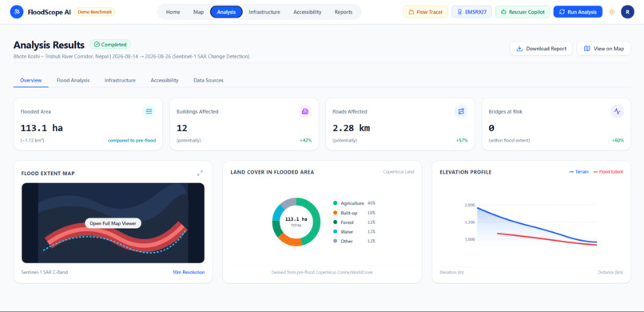
Task: Open the Rescuer Copilot button
Action: coord(523,12)
